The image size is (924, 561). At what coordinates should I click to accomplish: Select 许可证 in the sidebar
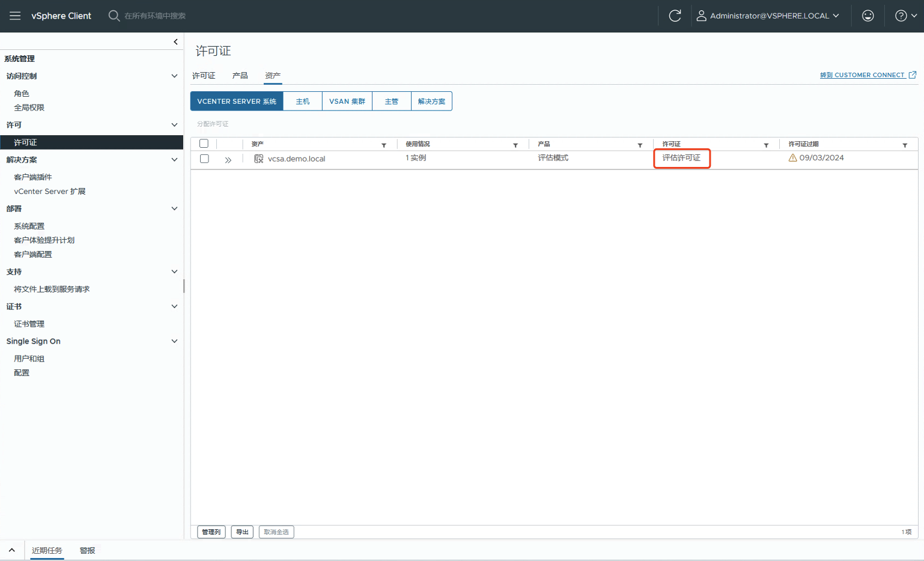91,142
